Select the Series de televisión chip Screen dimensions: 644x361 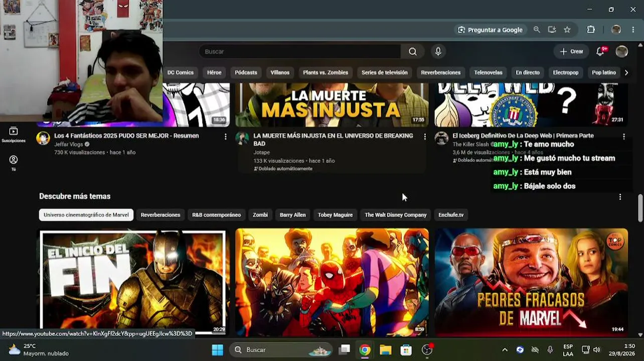[385, 73]
